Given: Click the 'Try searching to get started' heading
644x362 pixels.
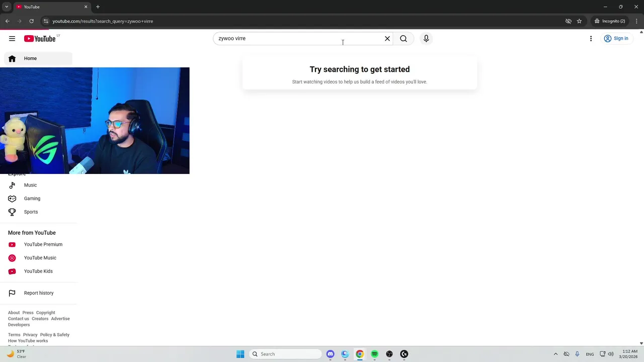Looking at the screenshot, I should [x=360, y=69].
